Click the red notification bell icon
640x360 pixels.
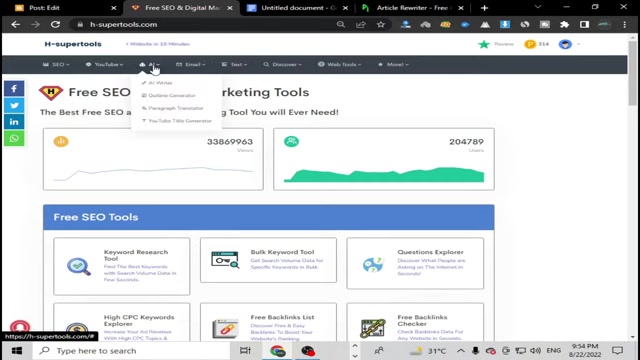pos(20,327)
